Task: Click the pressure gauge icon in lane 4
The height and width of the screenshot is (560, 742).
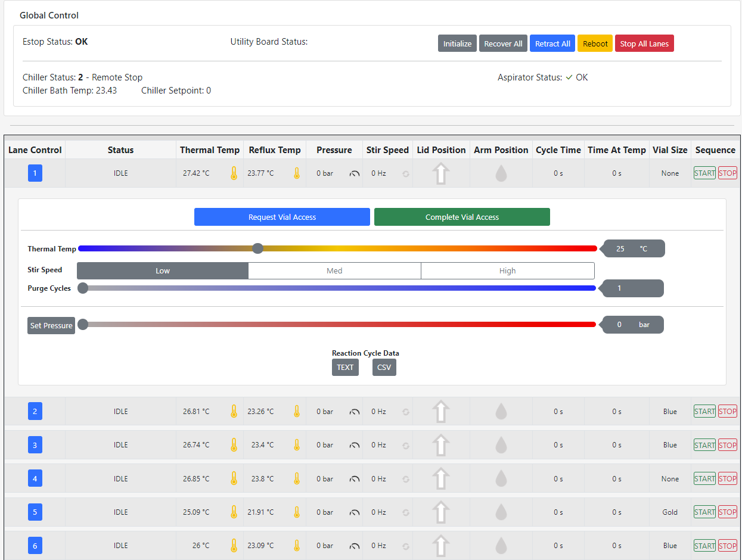Action: coord(355,479)
